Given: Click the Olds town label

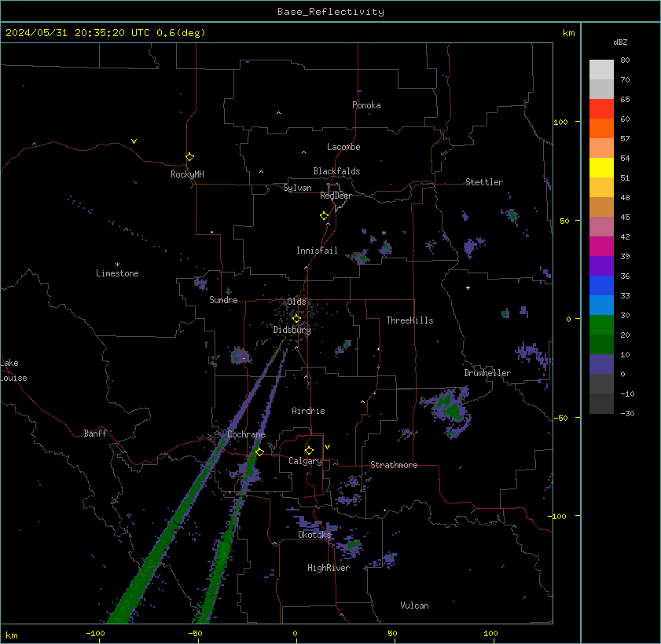Looking at the screenshot, I should tap(296, 302).
